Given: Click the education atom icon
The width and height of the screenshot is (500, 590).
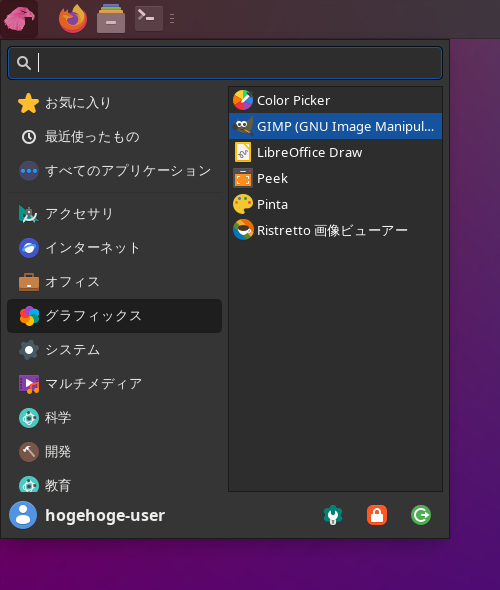Looking at the screenshot, I should pyautogui.click(x=29, y=484).
